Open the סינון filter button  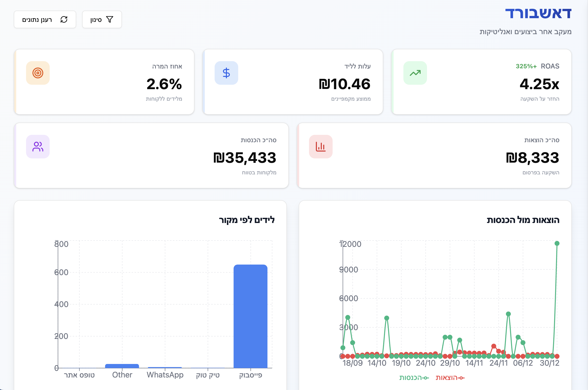pyautogui.click(x=102, y=19)
